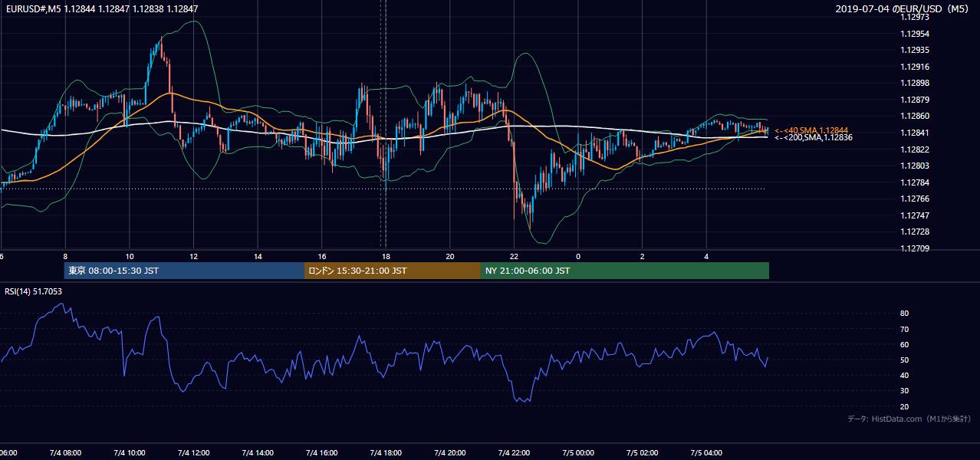The height and width of the screenshot is (460, 980).
Task: Click price axis label 1.12916
Action: point(914,67)
